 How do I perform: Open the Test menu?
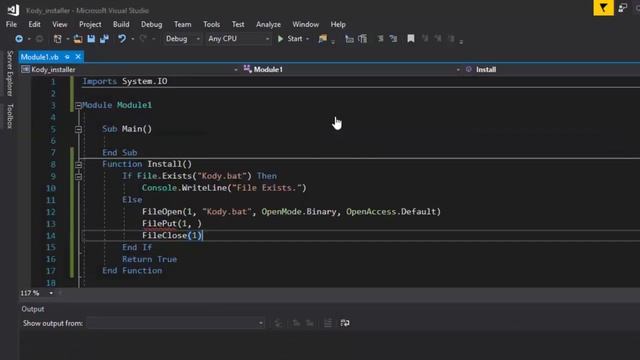(238, 24)
